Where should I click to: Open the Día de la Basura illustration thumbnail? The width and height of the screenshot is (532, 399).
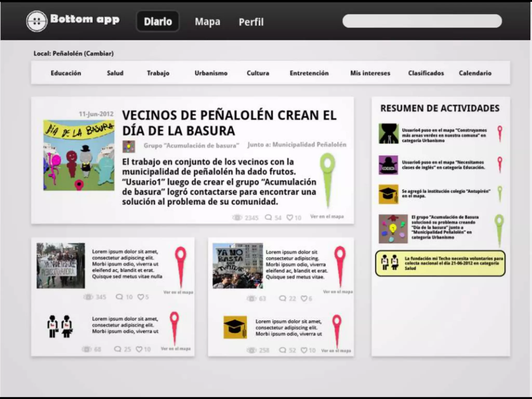click(x=79, y=155)
